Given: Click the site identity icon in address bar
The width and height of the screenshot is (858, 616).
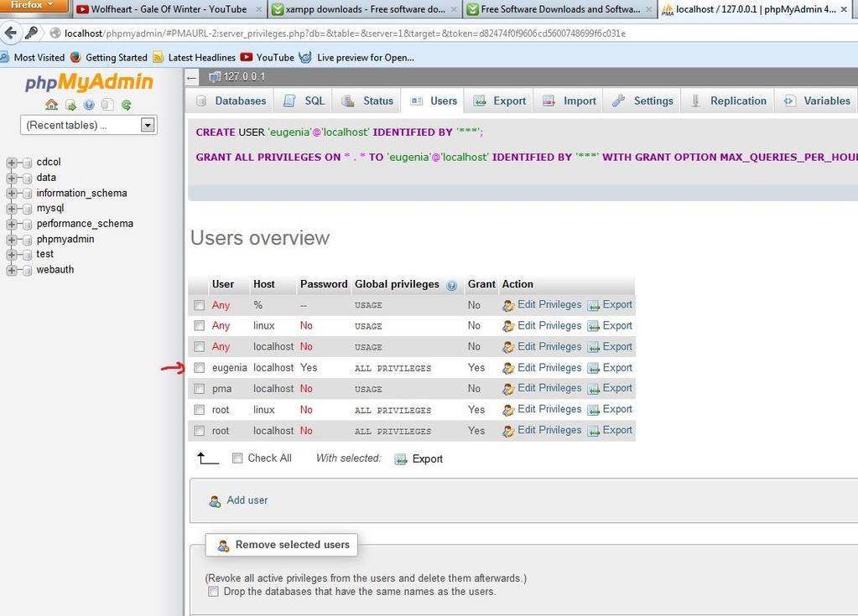Looking at the screenshot, I should click(55, 34).
